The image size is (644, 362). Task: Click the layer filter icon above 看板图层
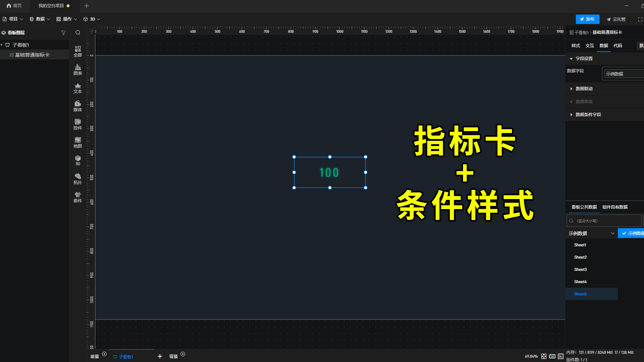pos(63,33)
